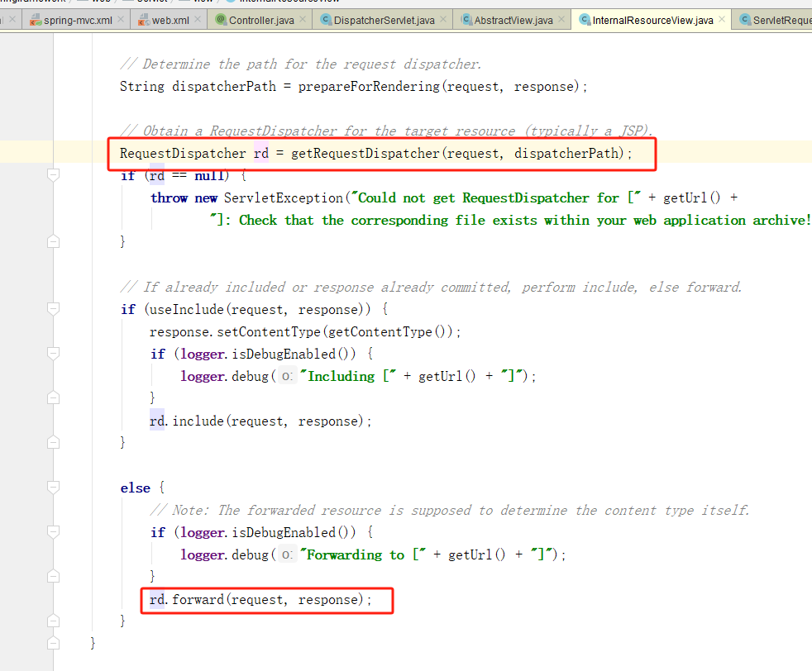Click 'Could not get RequestDispatcher for' string
The height and width of the screenshot is (671, 812).
point(495,198)
